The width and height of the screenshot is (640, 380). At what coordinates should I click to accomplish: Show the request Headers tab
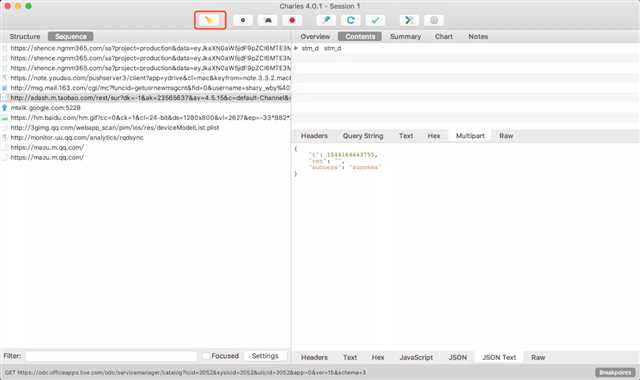[314, 136]
